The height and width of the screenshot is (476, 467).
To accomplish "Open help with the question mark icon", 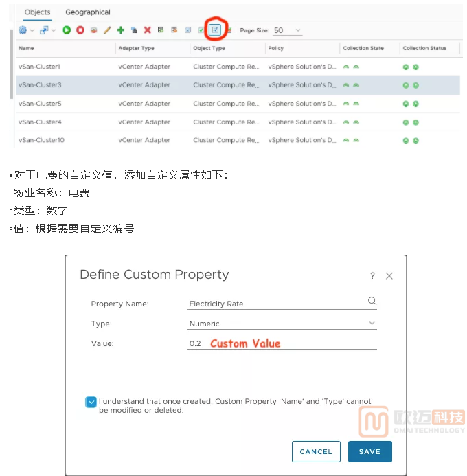I will coord(372,276).
